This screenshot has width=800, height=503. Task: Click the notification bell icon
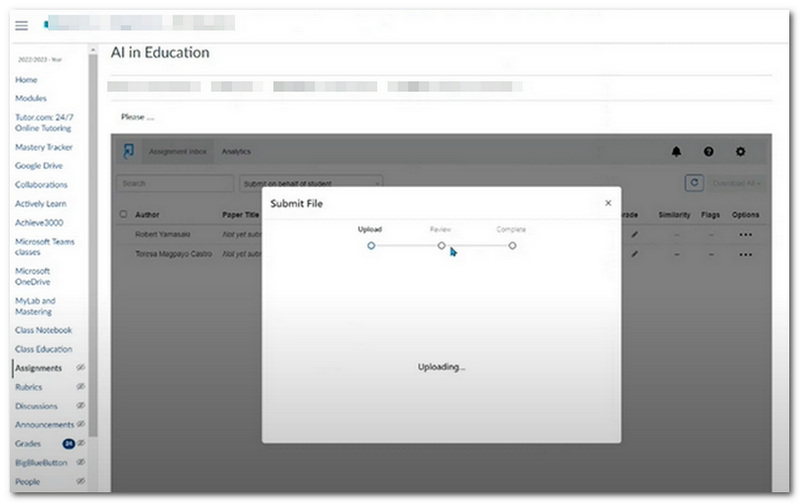point(676,151)
